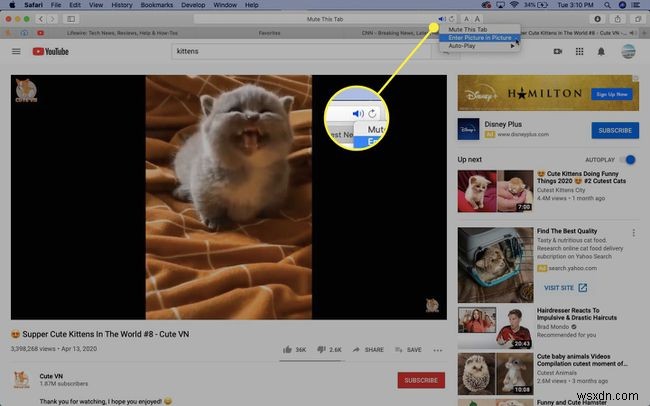Go forward with Safari's forward arrow
Viewport: 650px width, 406px height.
[52, 19]
